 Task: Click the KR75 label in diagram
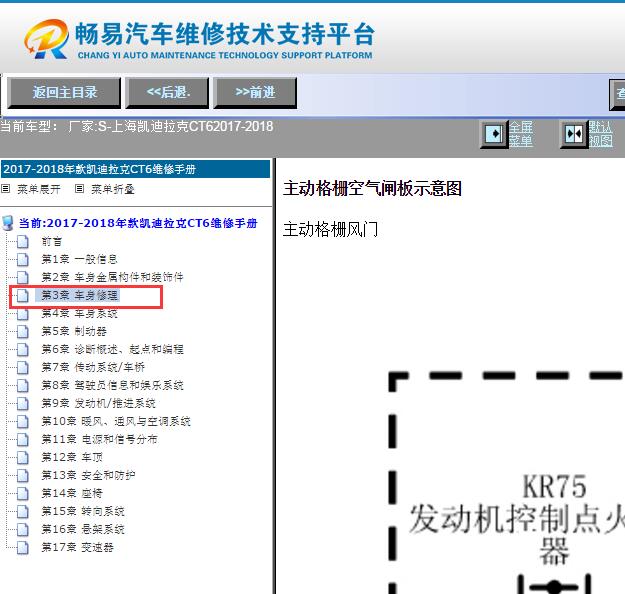point(554,487)
